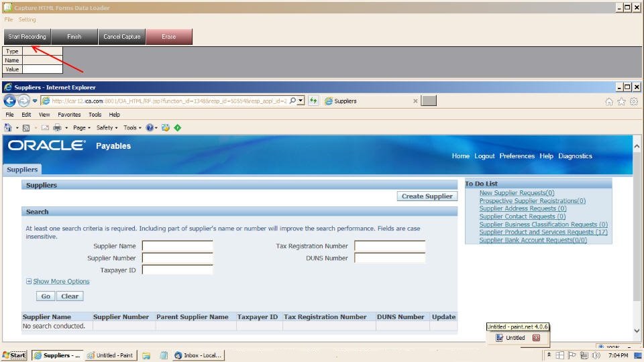Click the network tray icon
The height and width of the screenshot is (362, 644).
coord(584,355)
